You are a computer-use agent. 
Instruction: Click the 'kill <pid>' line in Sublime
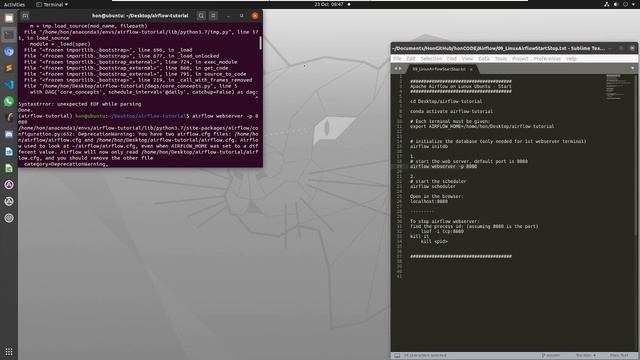[434, 242]
